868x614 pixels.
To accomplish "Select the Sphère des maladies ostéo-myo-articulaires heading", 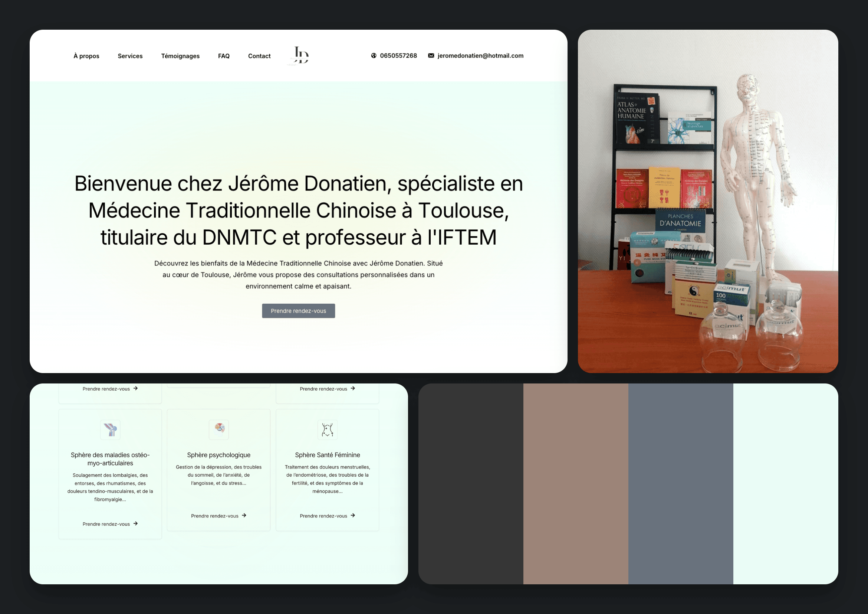I will 110,459.
